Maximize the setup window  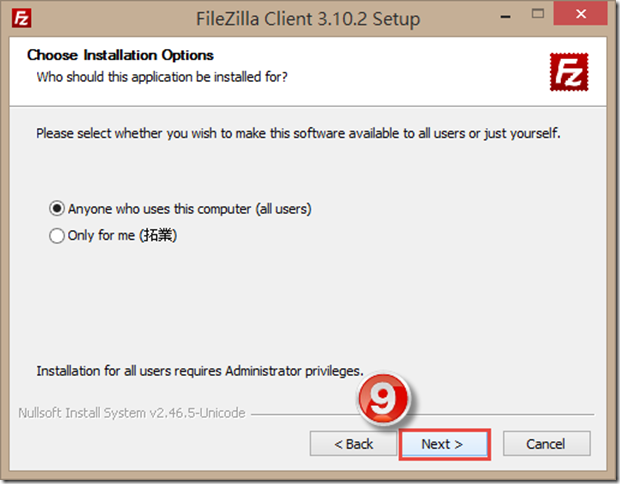pos(538,14)
